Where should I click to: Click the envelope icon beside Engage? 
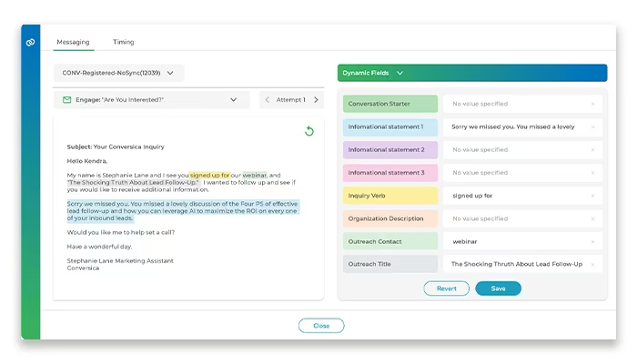coord(67,99)
